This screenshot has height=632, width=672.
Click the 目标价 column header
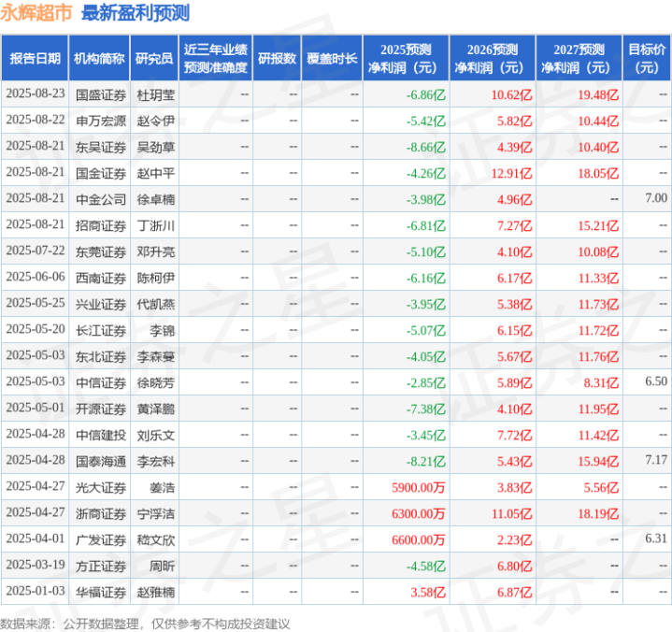click(x=646, y=59)
